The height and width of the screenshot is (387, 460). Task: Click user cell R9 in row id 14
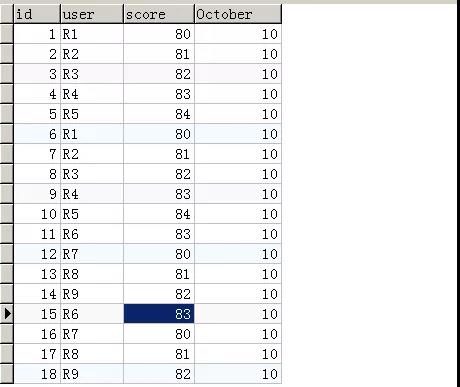coord(92,294)
